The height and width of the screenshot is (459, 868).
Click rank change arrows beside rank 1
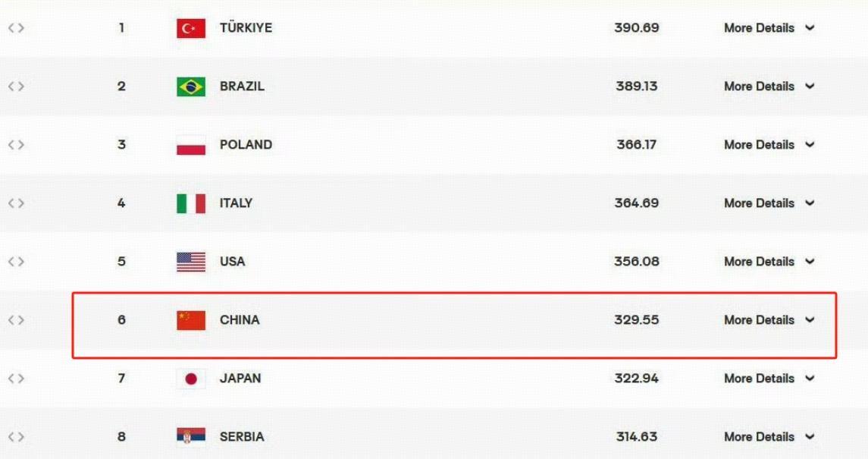coord(16,28)
